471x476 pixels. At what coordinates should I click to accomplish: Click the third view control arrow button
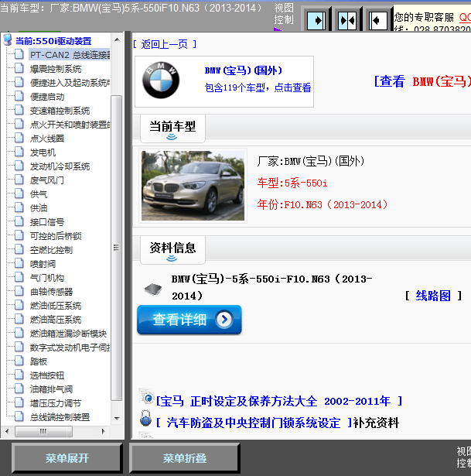click(377, 19)
